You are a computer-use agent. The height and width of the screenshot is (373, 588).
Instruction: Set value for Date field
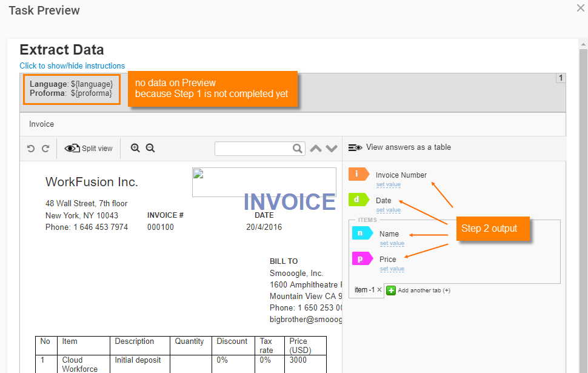point(388,210)
